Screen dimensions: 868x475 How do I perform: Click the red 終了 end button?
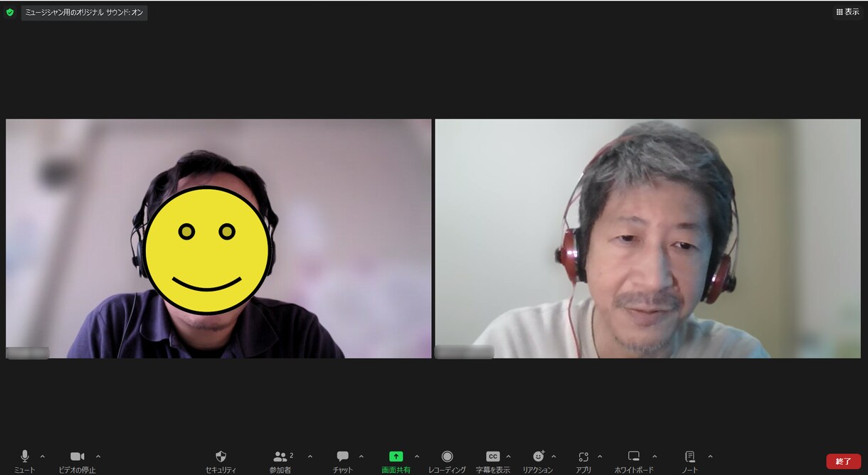pos(843,461)
